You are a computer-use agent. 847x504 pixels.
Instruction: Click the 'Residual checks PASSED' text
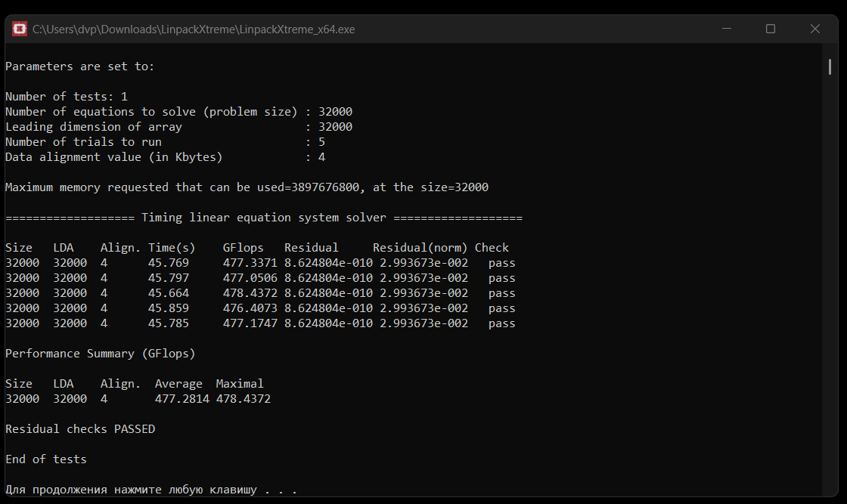(x=80, y=429)
